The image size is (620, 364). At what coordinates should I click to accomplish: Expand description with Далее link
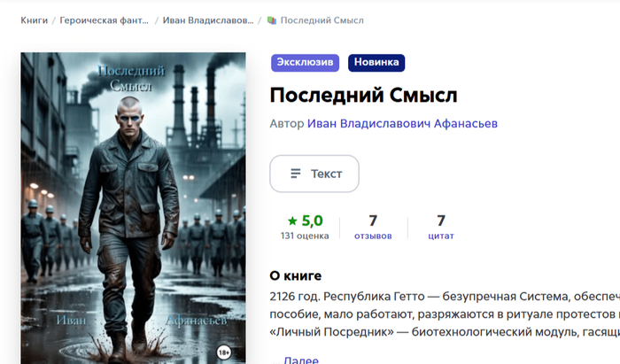301,360
